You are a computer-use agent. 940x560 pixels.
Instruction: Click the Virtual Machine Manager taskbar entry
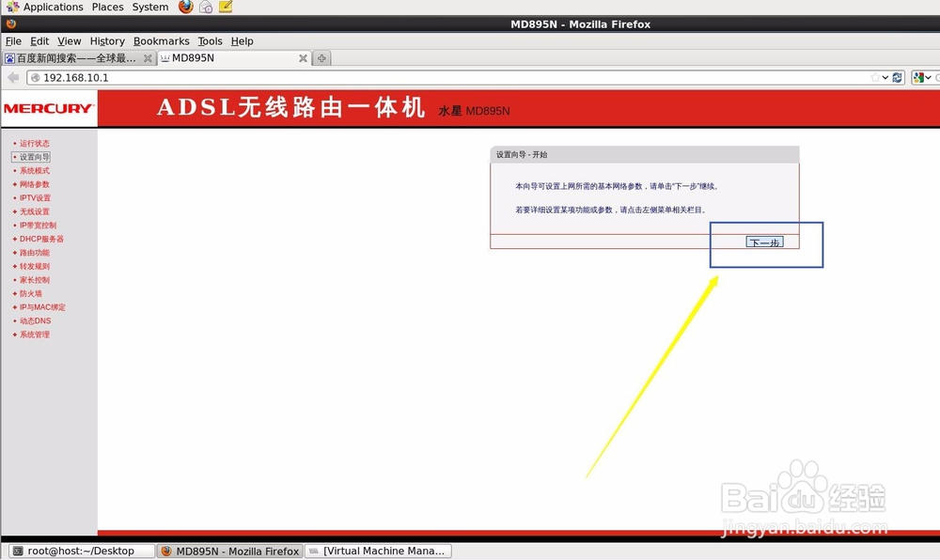click(x=378, y=551)
